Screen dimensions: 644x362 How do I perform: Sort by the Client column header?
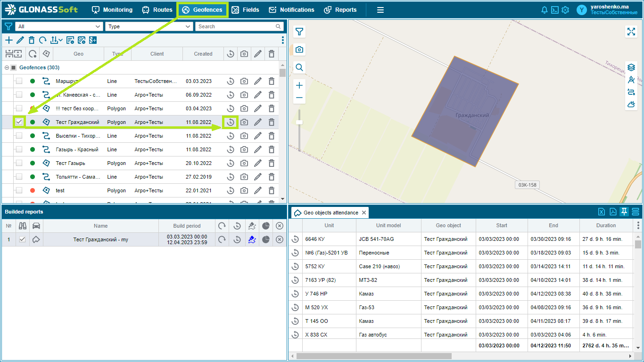(x=157, y=54)
